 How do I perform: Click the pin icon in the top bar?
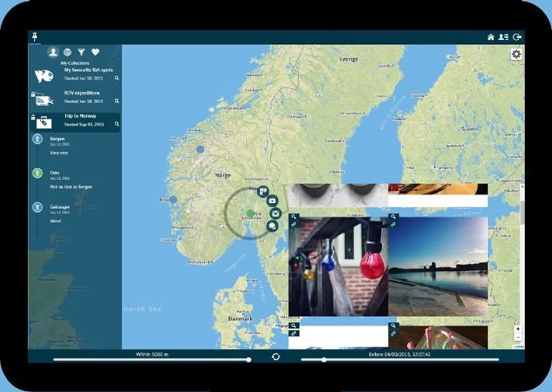(35, 36)
